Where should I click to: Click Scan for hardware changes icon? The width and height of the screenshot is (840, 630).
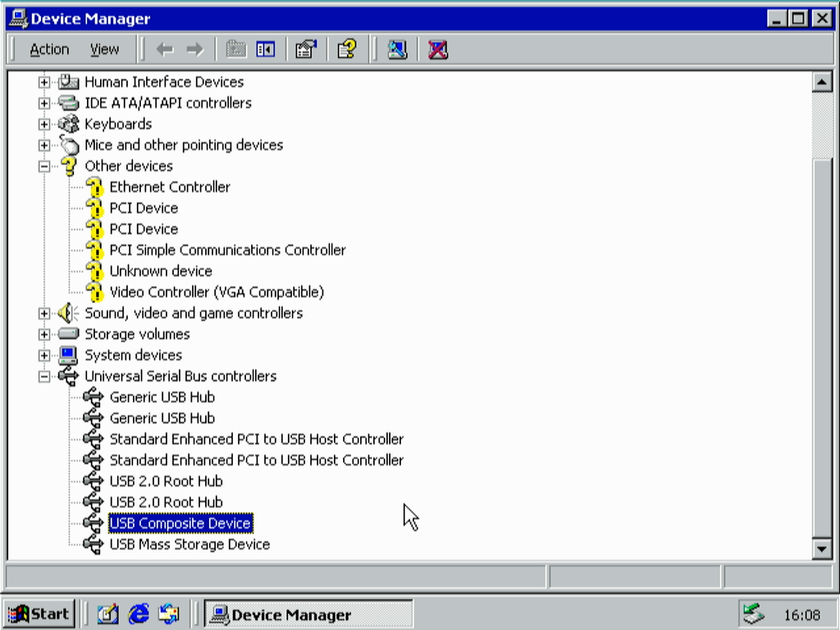(x=398, y=50)
